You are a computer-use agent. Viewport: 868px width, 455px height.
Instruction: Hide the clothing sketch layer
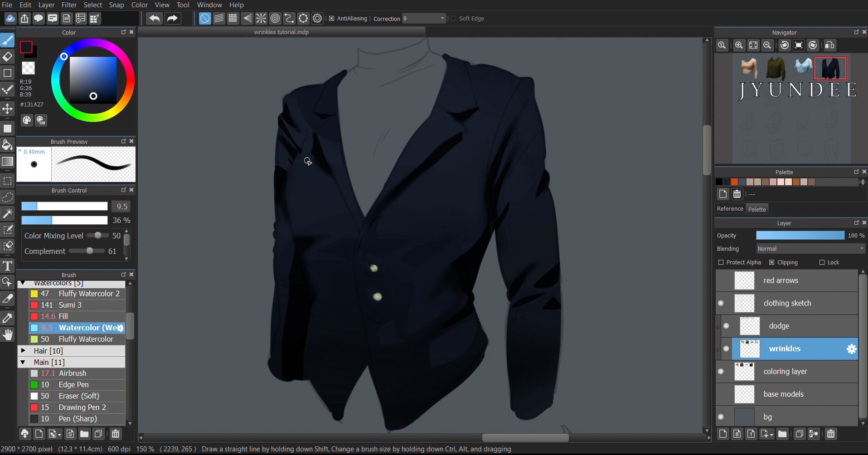[722, 304]
